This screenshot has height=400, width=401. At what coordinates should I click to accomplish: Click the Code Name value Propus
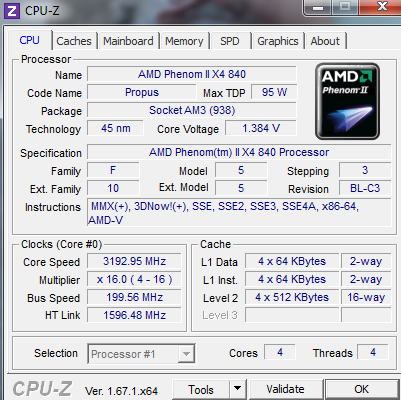click(x=142, y=92)
